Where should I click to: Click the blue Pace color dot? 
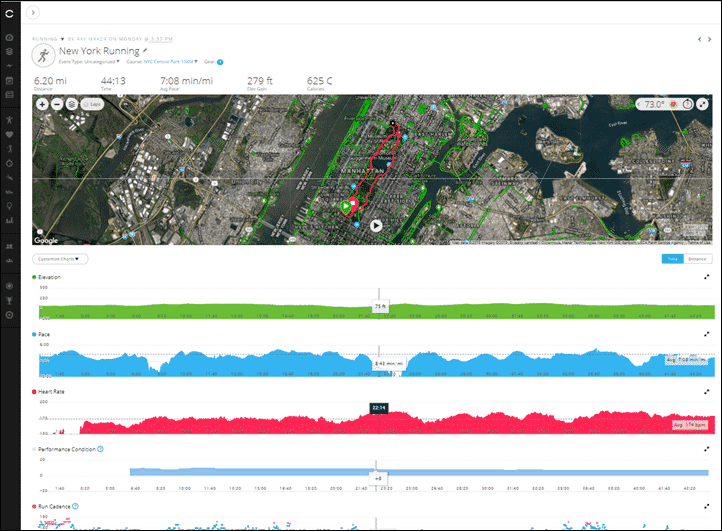click(34, 334)
